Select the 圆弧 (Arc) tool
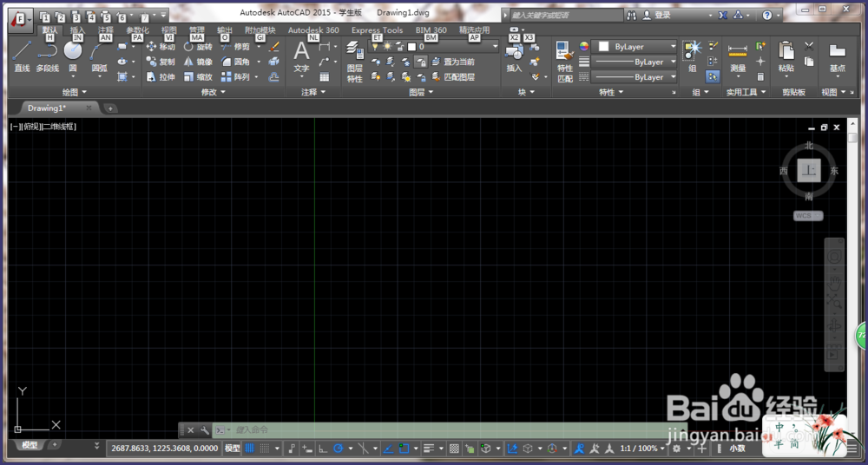 pyautogui.click(x=99, y=56)
